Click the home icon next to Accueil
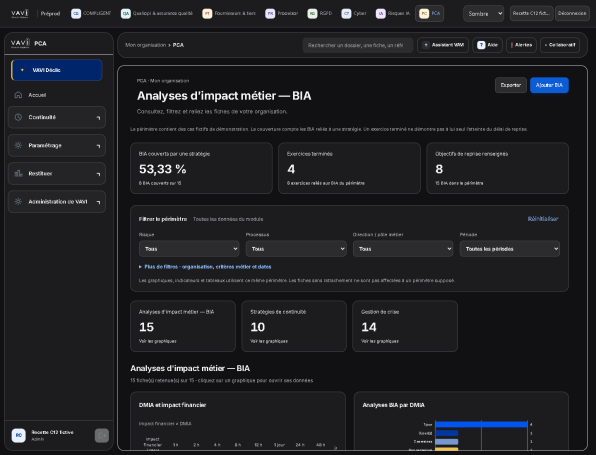Viewport: 596px width, 455px height. (18, 95)
